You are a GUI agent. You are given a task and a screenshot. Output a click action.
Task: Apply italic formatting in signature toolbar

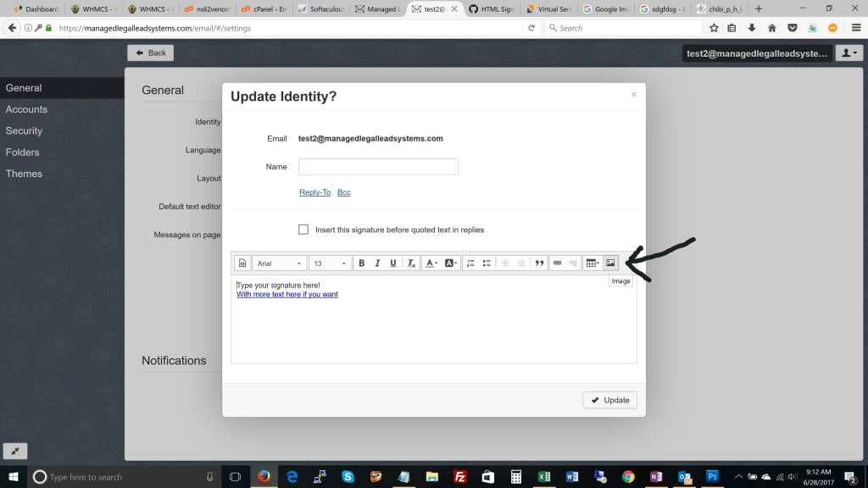pos(377,263)
